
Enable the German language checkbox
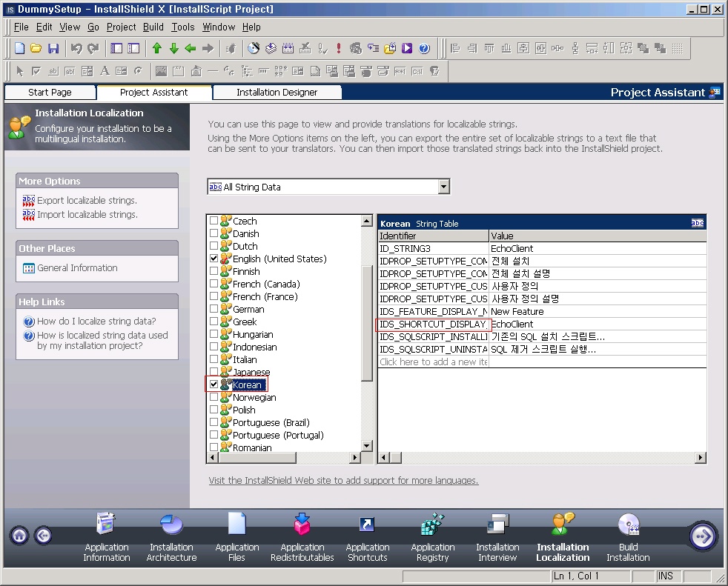pyautogui.click(x=214, y=308)
